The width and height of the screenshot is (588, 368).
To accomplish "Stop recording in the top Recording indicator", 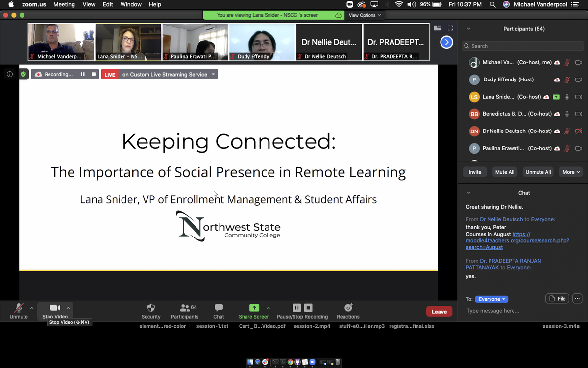I will (x=94, y=74).
